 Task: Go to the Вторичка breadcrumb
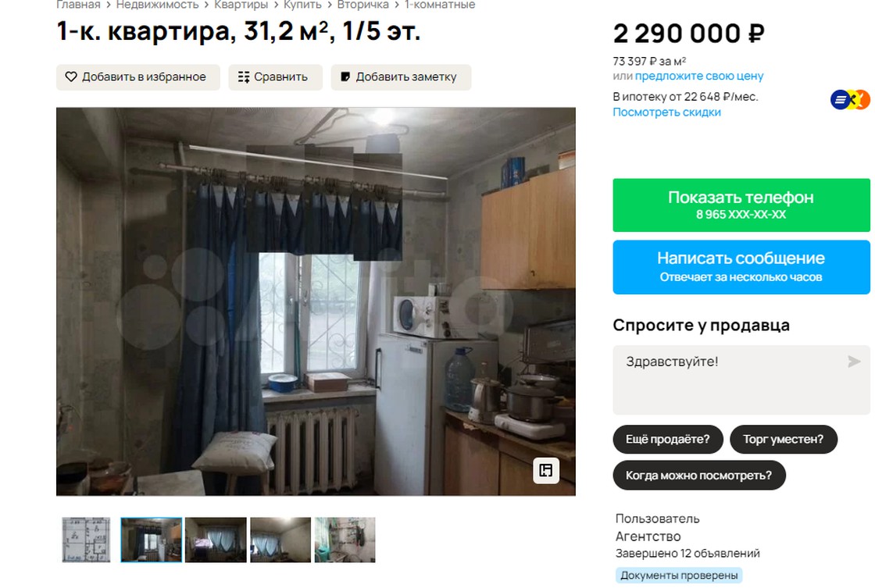[x=362, y=5]
